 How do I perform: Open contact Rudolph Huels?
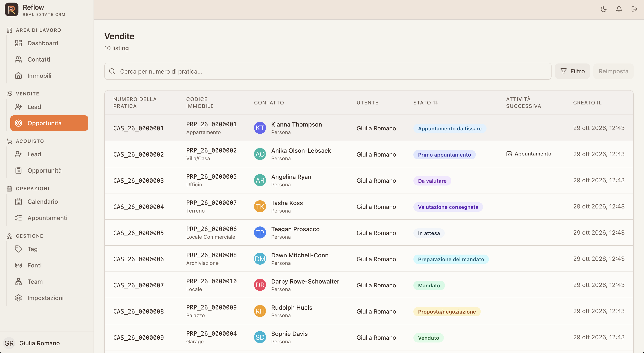(x=292, y=308)
